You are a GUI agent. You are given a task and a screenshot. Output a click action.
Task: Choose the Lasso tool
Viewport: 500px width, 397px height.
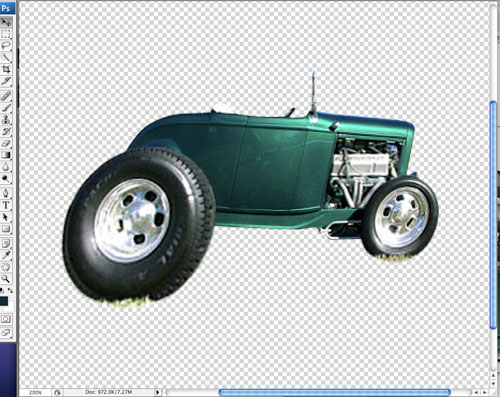click(x=6, y=46)
